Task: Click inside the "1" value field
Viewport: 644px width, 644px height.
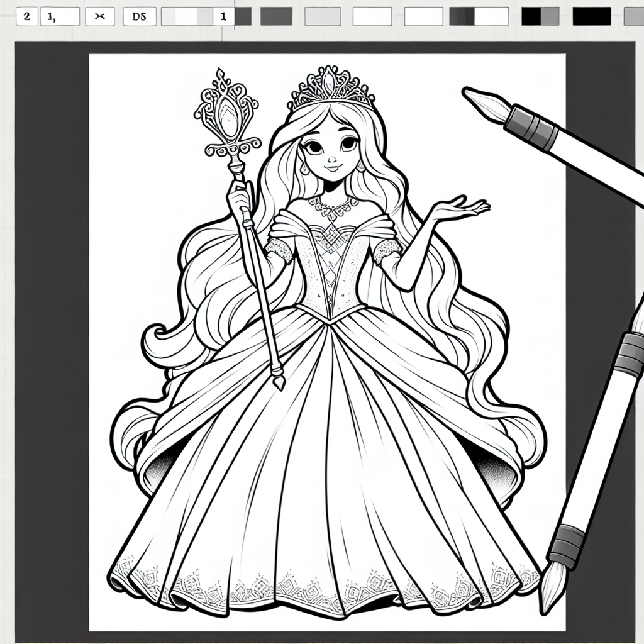Action: click(225, 16)
